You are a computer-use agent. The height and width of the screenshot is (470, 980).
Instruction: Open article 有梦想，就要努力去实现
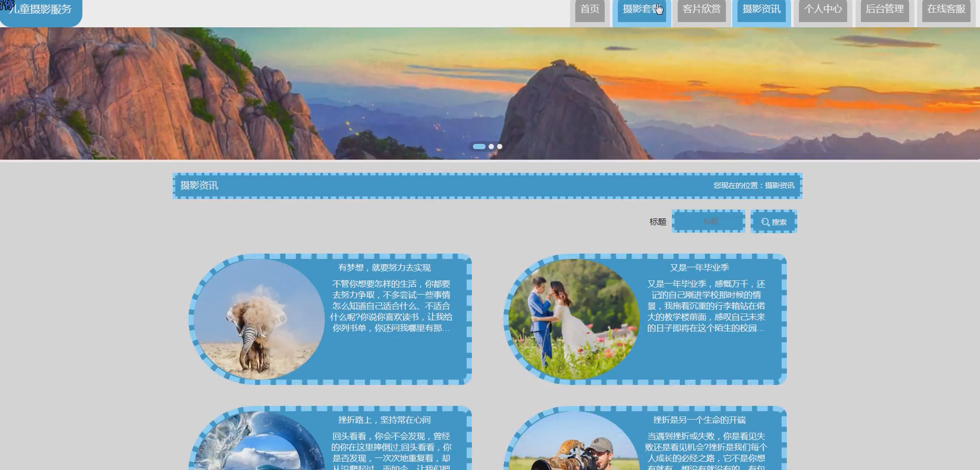(x=384, y=268)
